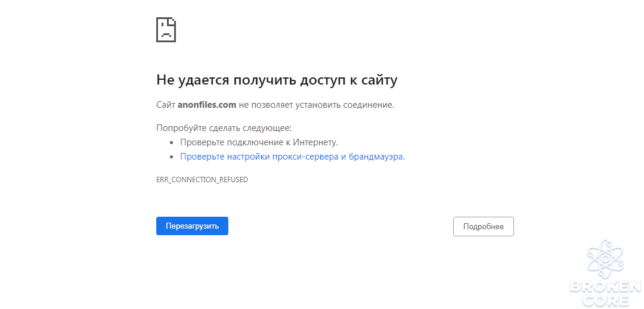This screenshot has width=644, height=309.
Task: Click the Попробуйте сделать следующее text
Action: point(224,128)
